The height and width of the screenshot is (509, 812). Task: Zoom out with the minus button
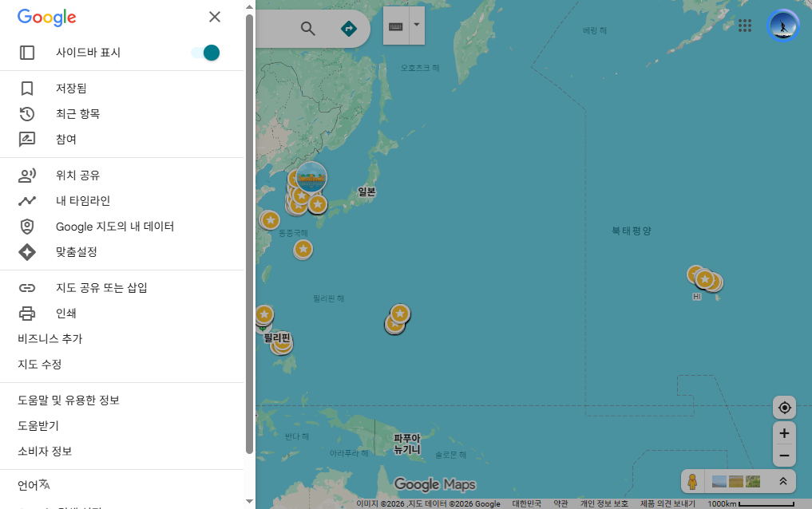click(x=785, y=456)
